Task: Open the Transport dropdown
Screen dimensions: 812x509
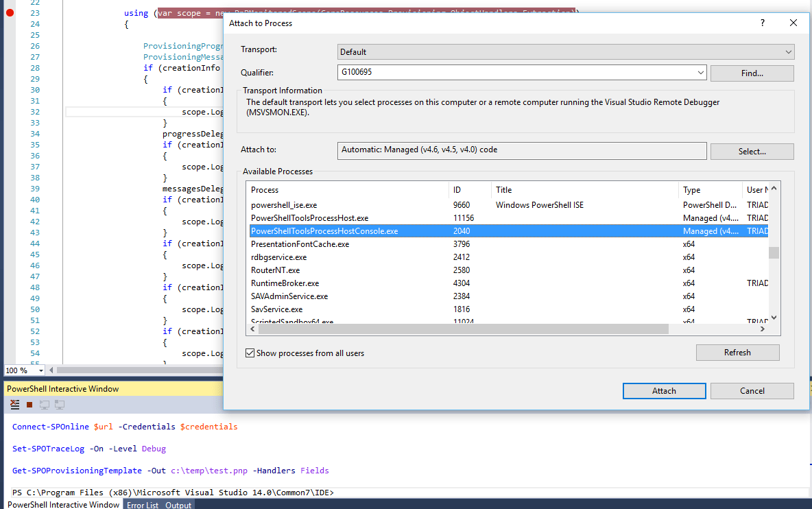Action: (x=566, y=51)
